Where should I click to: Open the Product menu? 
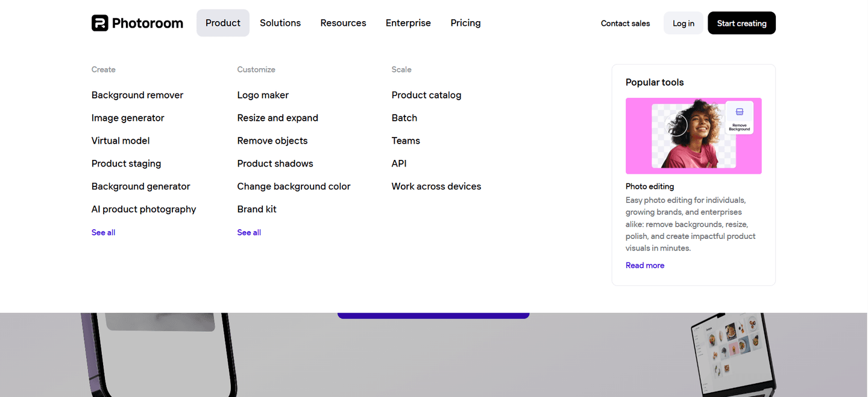point(223,23)
